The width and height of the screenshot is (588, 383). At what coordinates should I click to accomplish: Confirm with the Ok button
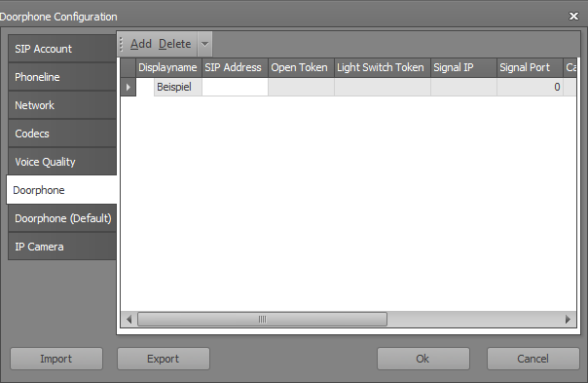[x=423, y=359]
